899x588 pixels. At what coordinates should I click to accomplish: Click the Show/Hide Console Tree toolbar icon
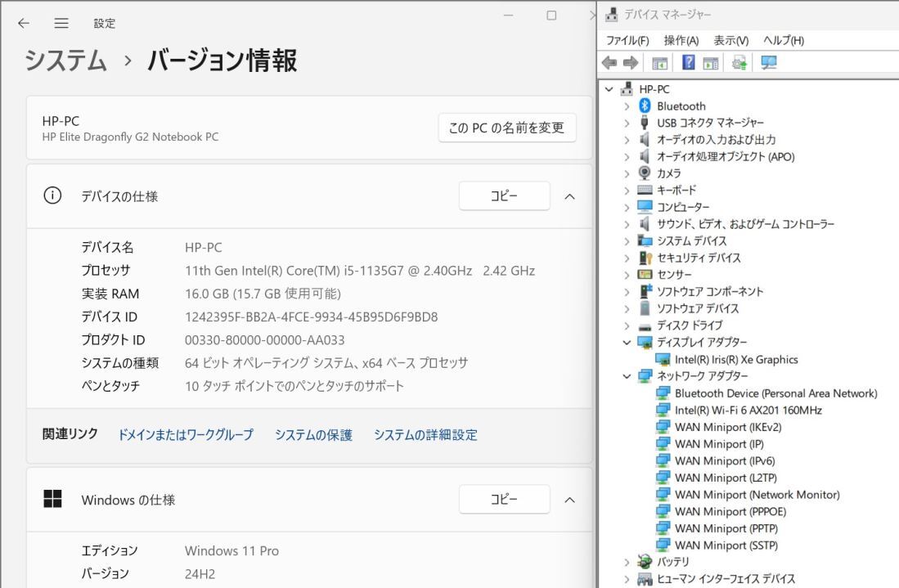(x=659, y=63)
